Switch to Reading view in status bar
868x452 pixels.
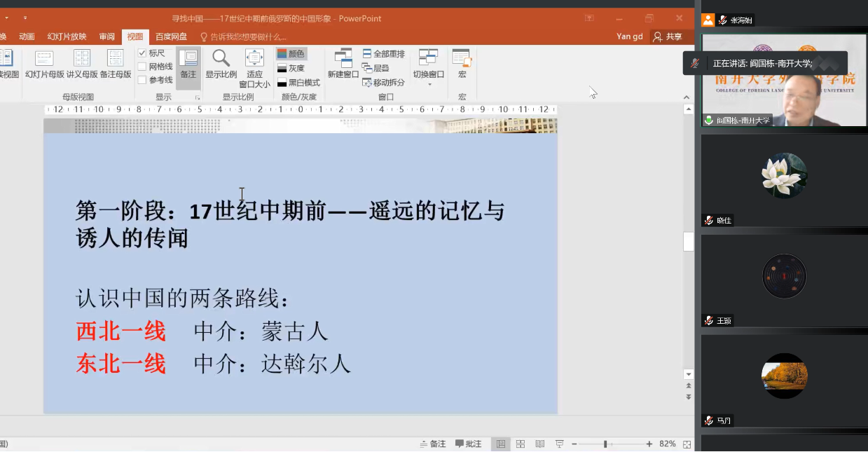click(x=540, y=444)
